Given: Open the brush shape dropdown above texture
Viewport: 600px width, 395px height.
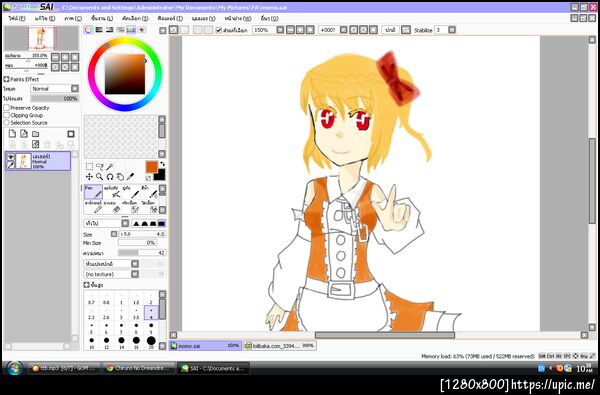Looking at the screenshot, I should pos(135,264).
